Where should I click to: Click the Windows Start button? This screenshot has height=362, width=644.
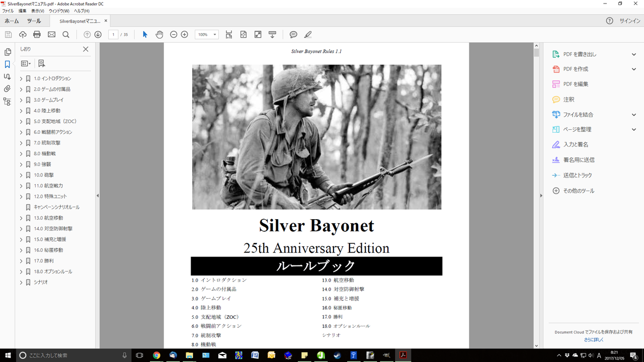[7, 355]
